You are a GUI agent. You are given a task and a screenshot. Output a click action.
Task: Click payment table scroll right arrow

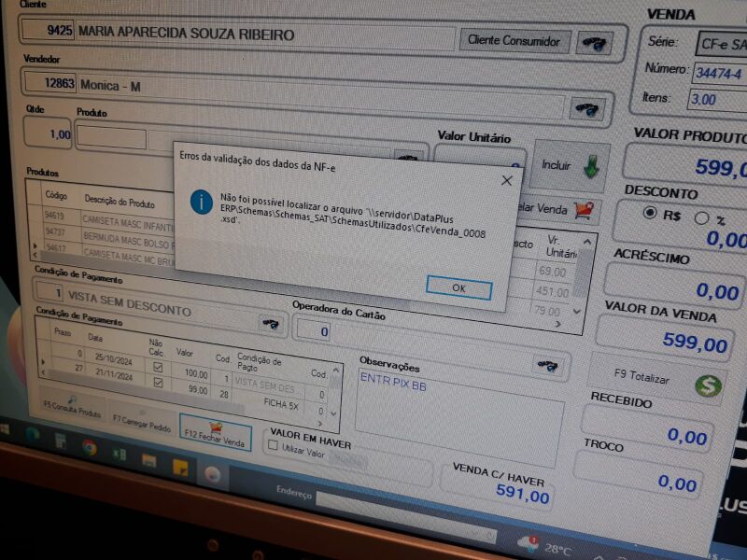320,423
